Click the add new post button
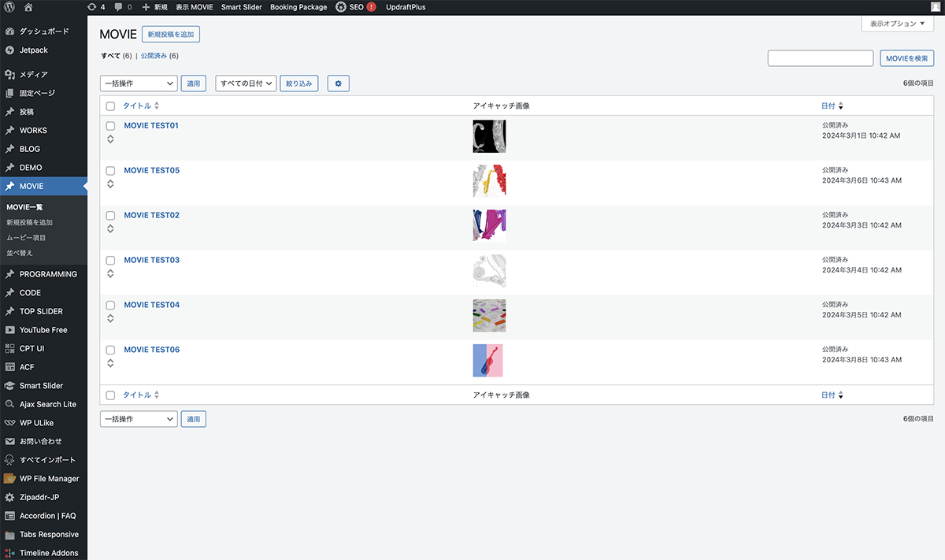945x560 pixels. tap(171, 35)
